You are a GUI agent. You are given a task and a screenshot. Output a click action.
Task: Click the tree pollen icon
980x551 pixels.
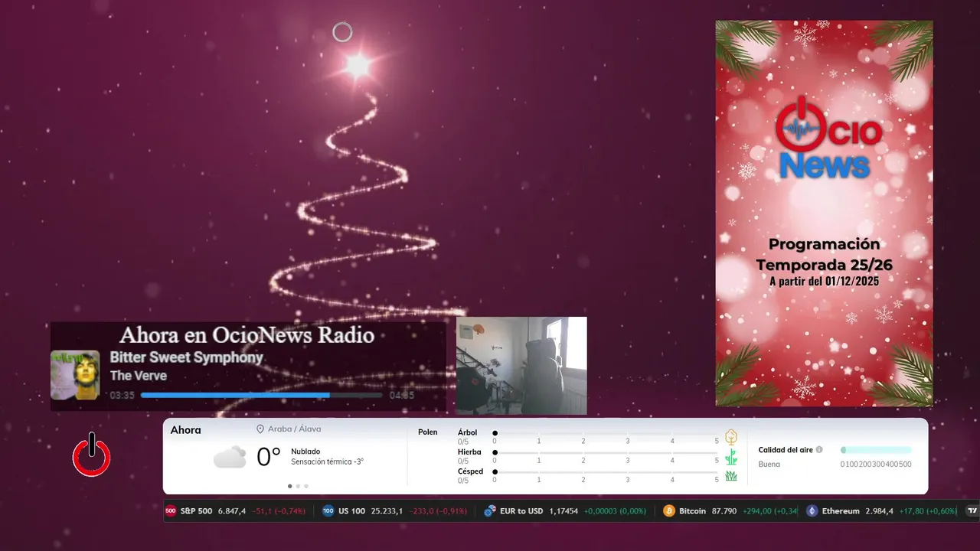coord(731,437)
